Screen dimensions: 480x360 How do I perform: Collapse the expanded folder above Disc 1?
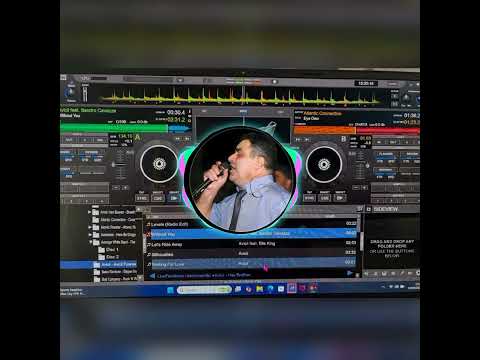[90, 242]
